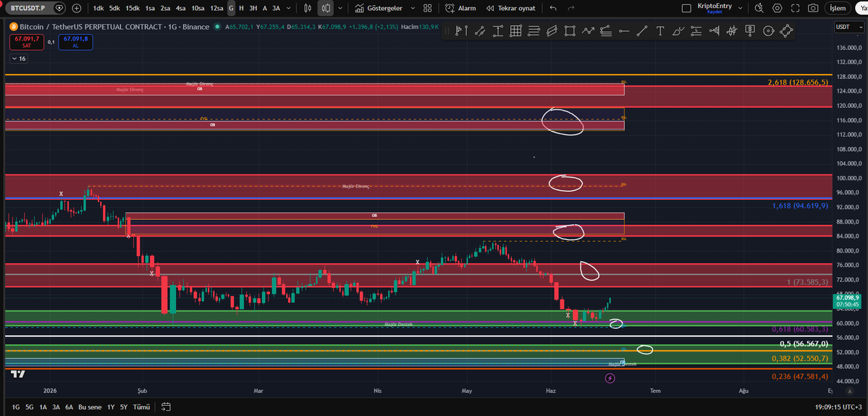
Task: Select the daily G timeframe
Action: pos(231,8)
